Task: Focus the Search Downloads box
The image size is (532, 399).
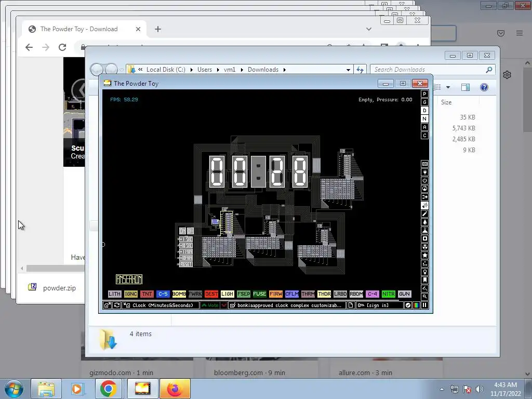Action: coord(433,70)
